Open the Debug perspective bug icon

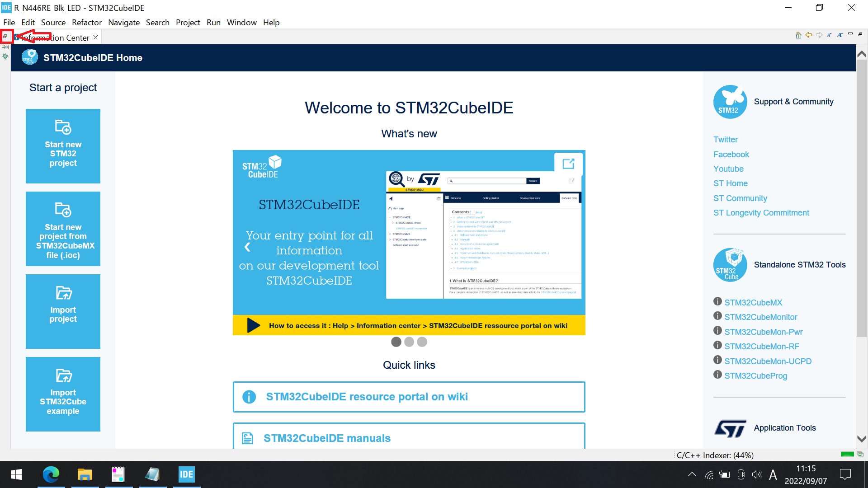click(5, 56)
